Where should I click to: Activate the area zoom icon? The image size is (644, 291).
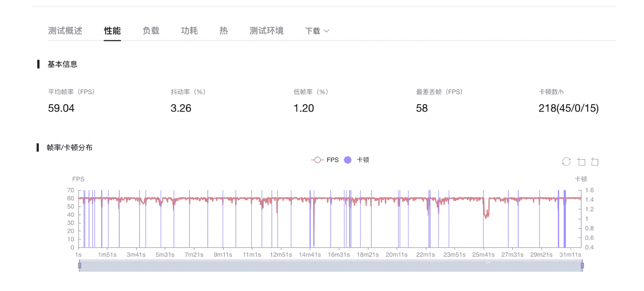(581, 162)
